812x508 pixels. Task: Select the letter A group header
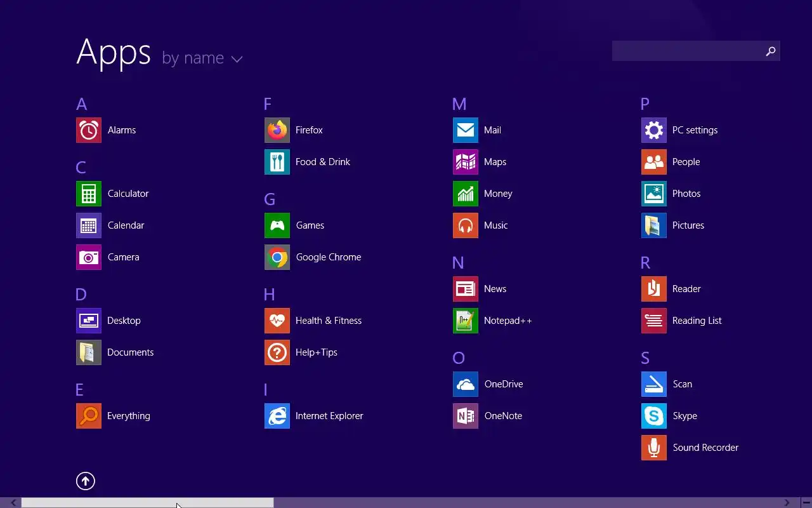[81, 104]
